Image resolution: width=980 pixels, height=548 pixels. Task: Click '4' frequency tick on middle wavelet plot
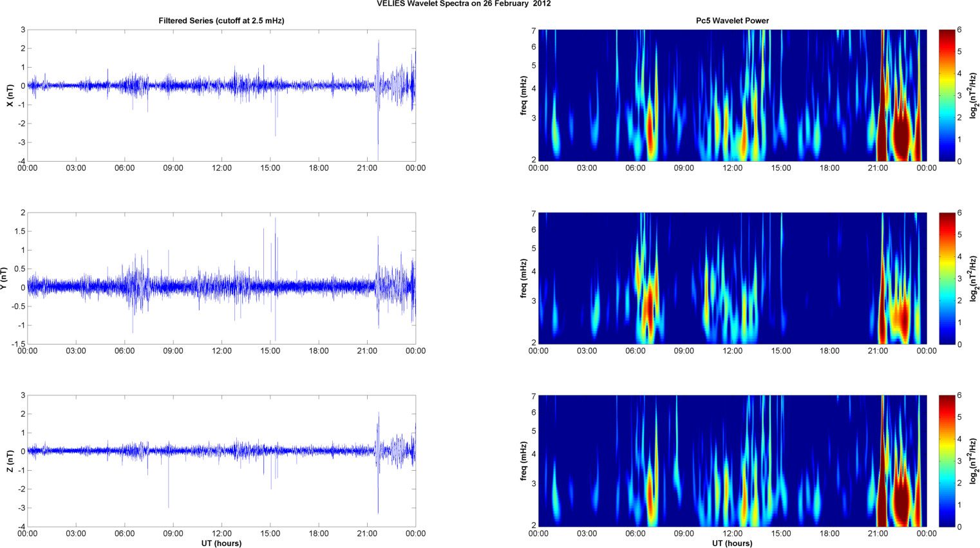pyautogui.click(x=534, y=272)
